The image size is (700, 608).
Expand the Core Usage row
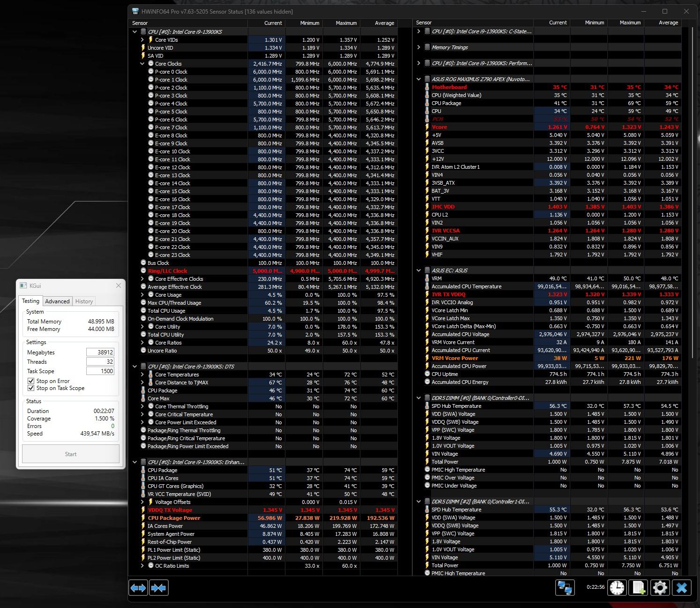(x=142, y=295)
